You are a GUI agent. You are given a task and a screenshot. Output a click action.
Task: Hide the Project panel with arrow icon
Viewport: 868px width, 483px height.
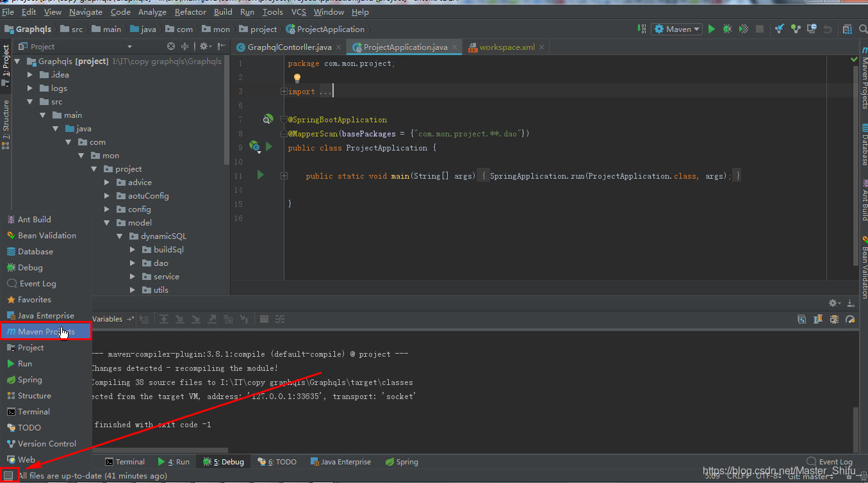coord(221,46)
